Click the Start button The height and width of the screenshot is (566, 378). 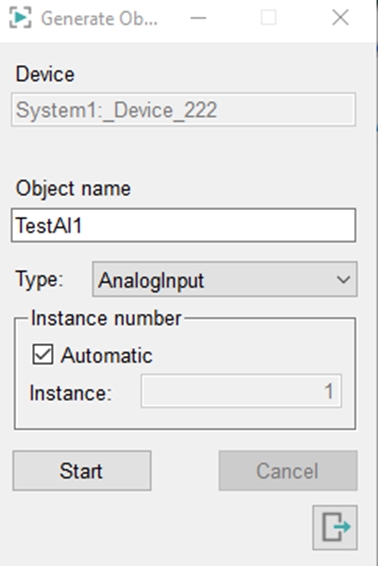coord(82,471)
